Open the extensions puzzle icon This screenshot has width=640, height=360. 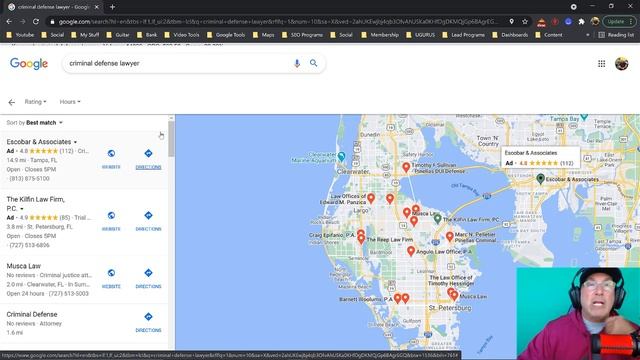pos(581,22)
